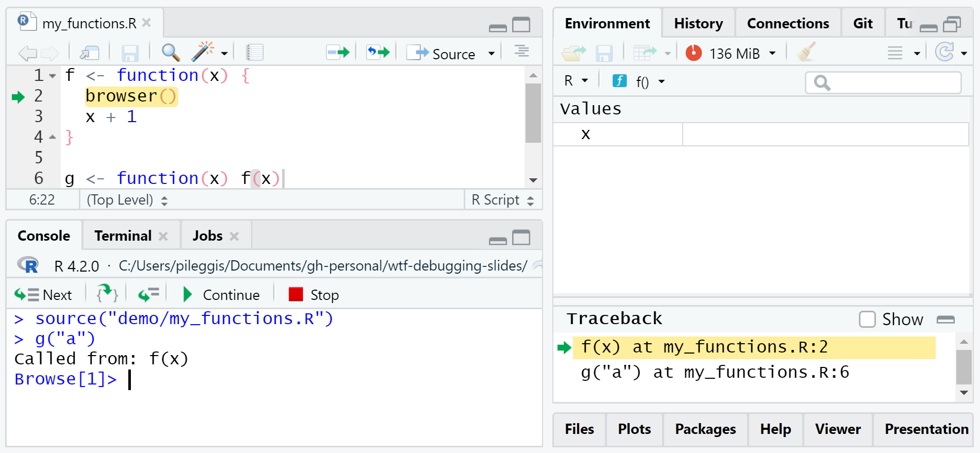The width and height of the screenshot is (980, 453).
Task: Click Next to execute next line
Action: tap(43, 295)
